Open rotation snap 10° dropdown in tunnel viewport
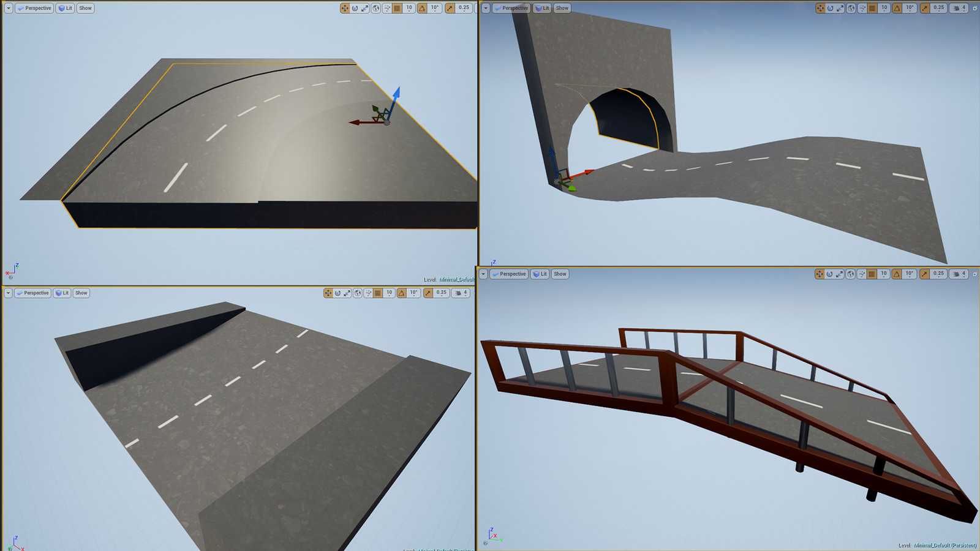 910,8
